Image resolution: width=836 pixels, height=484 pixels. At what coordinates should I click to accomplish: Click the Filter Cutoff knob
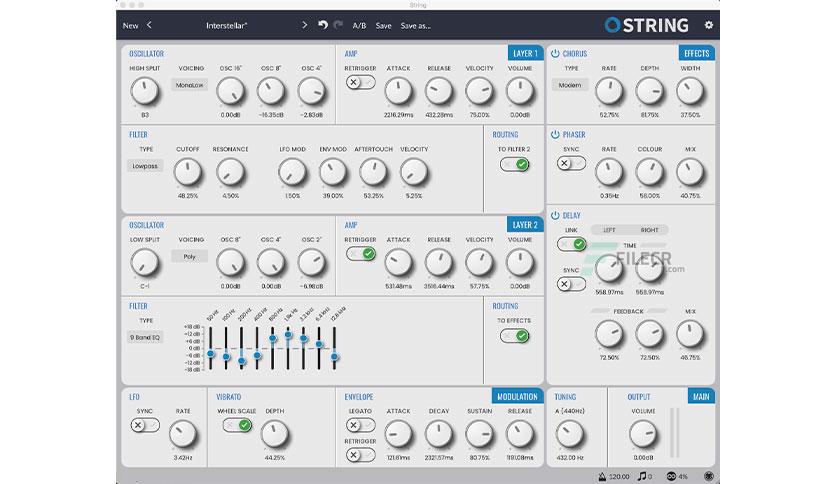coord(188,172)
